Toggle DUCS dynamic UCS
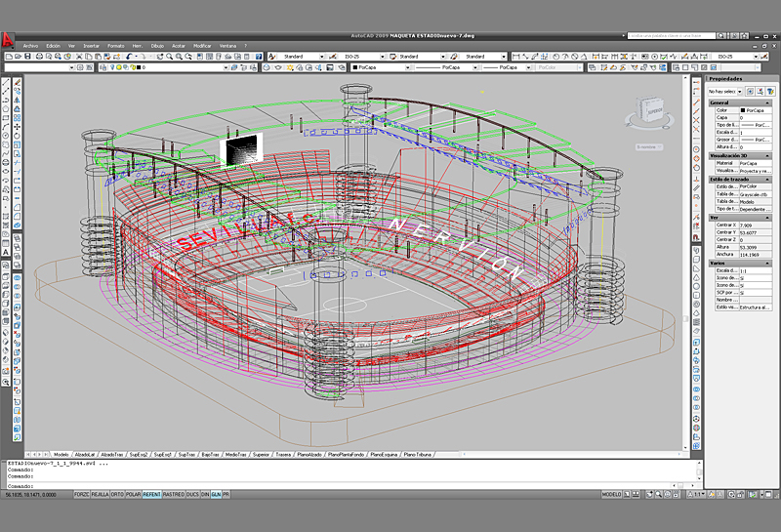The height and width of the screenshot is (532, 781). pyautogui.click(x=192, y=495)
